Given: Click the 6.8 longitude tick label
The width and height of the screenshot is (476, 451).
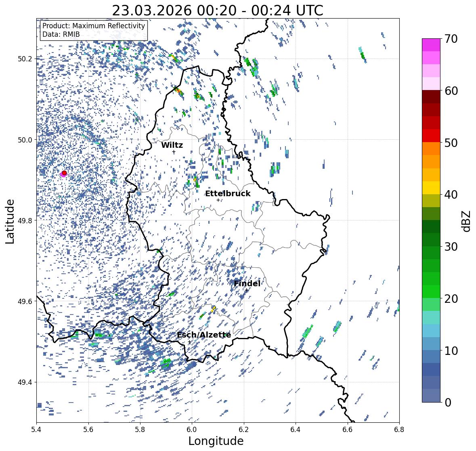Looking at the screenshot, I should (399, 429).
